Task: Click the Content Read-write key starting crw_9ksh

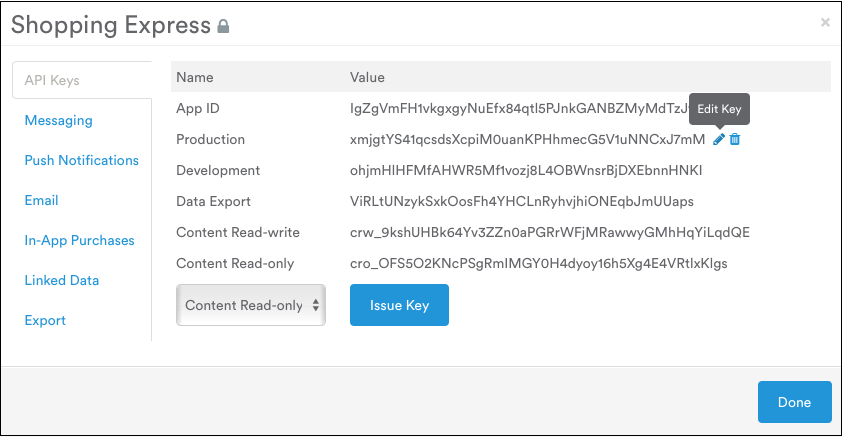Action: click(550, 232)
